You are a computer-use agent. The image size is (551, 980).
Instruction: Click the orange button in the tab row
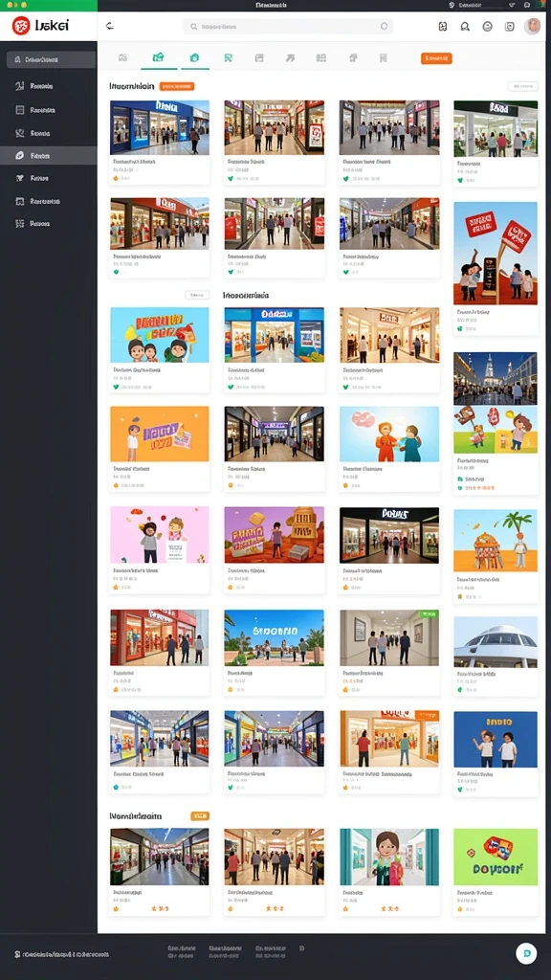coord(436,58)
